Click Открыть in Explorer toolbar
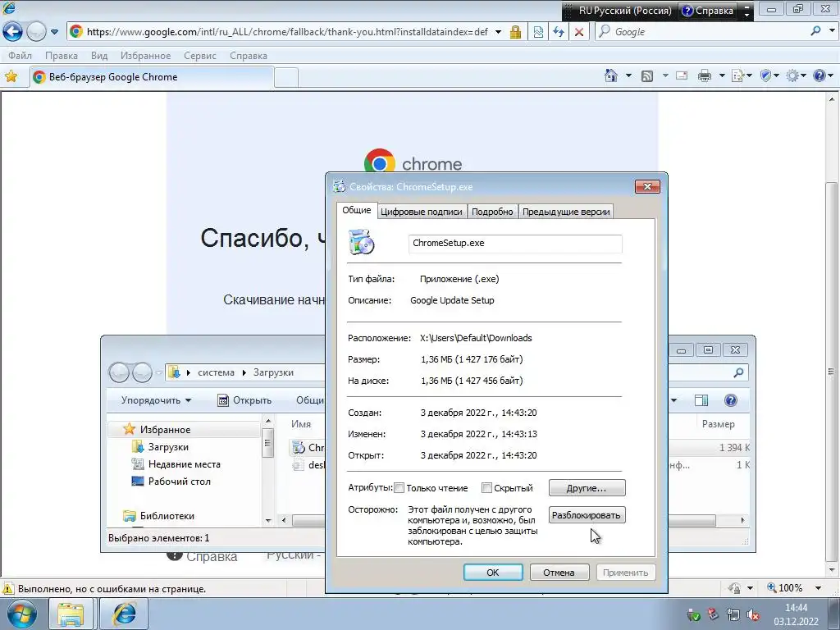 (244, 400)
